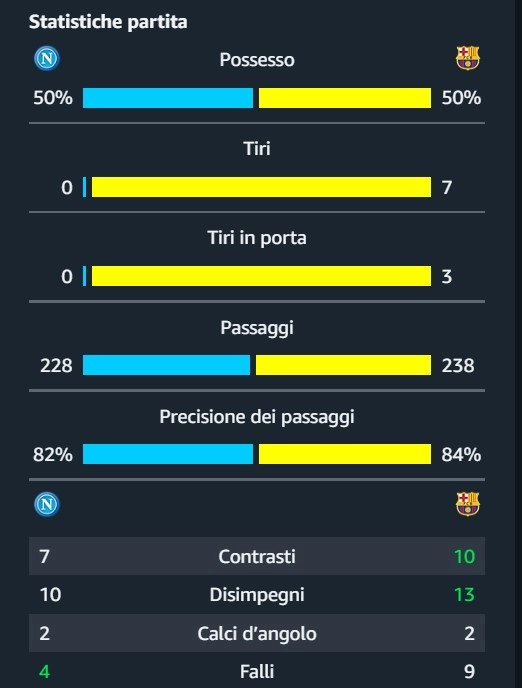522x688 pixels.
Task: Select the Disimpegni row label
Action: 257,595
